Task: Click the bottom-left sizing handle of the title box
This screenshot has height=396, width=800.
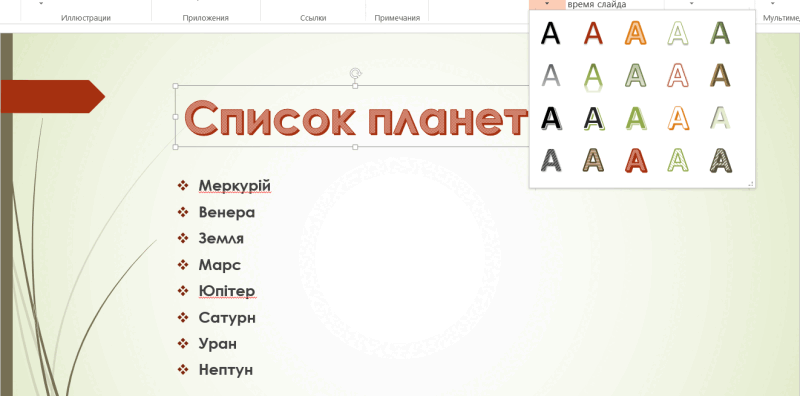Action: [x=176, y=147]
